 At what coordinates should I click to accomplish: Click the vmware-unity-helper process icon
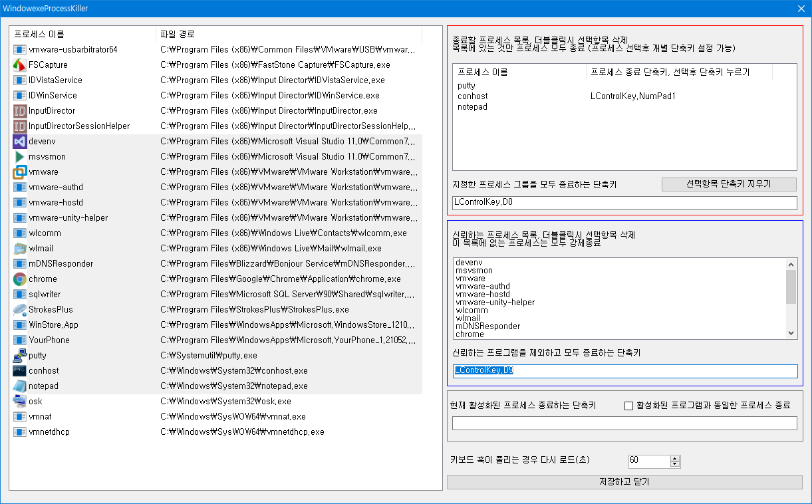[x=19, y=218]
